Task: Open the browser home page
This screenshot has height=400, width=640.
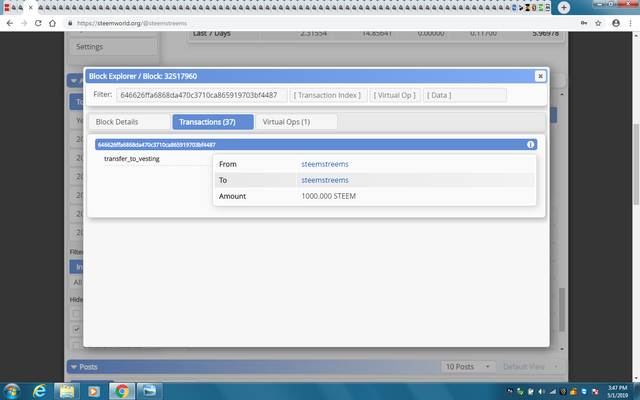Action: [52, 23]
